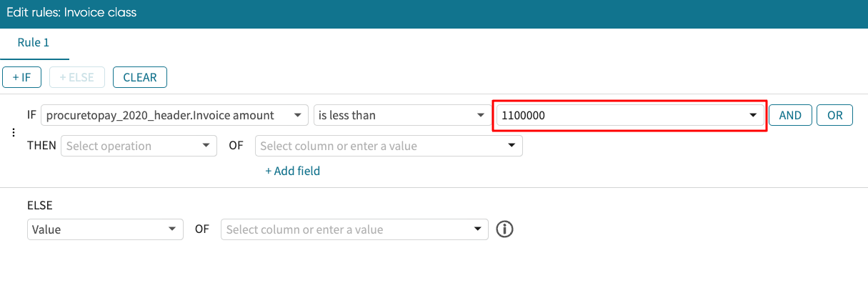
Task: Click the + IF button
Action: coord(22,77)
